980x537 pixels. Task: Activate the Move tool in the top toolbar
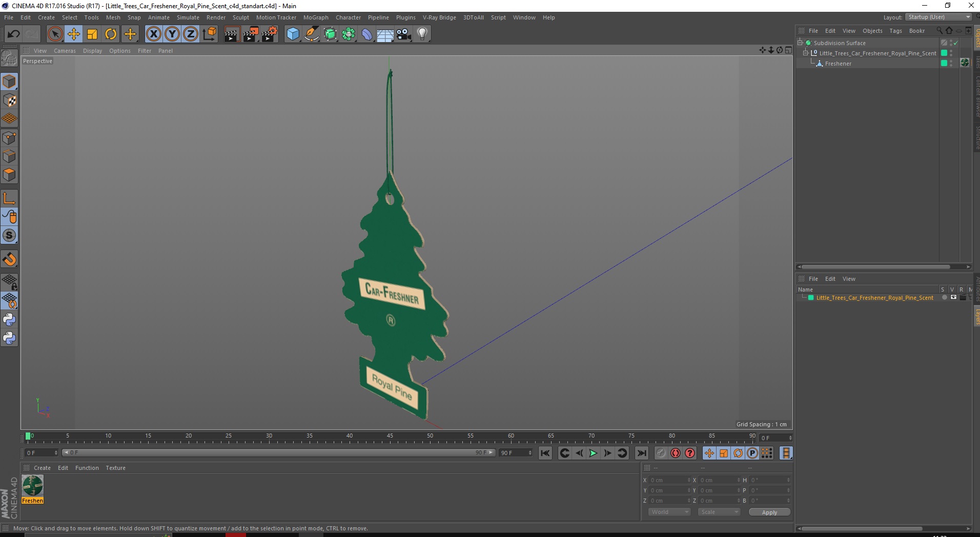(x=73, y=34)
